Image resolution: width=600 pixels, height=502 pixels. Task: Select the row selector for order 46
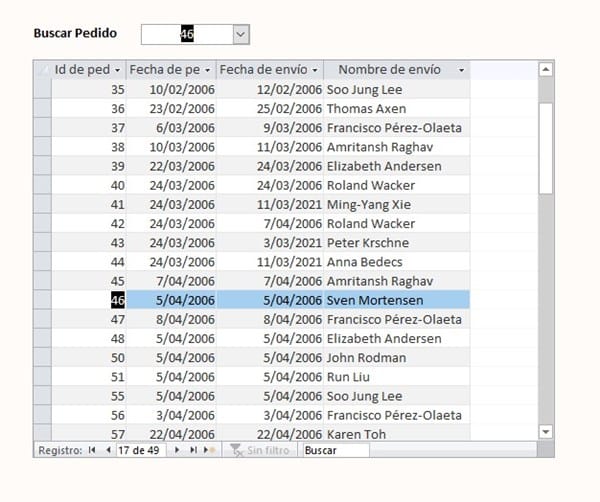pyautogui.click(x=42, y=300)
